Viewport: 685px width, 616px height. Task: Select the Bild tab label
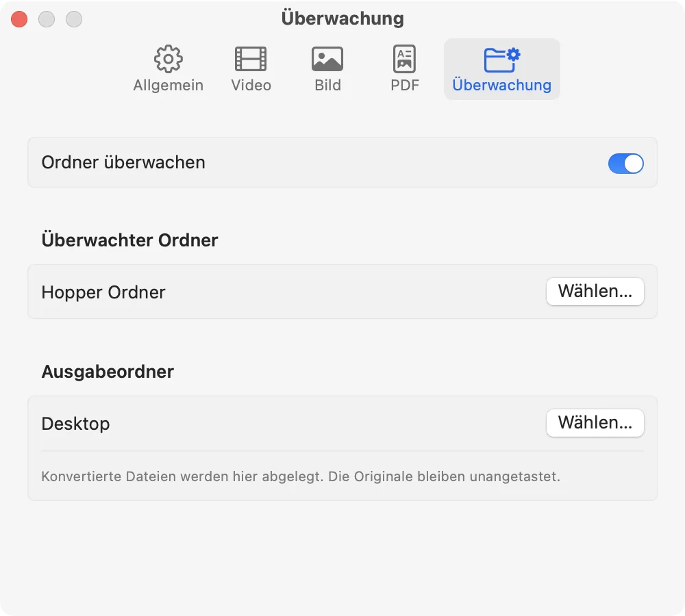point(327,86)
